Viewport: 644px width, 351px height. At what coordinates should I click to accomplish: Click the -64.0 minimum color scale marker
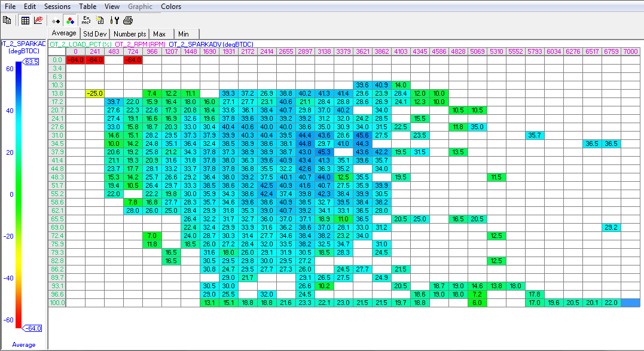click(31, 328)
